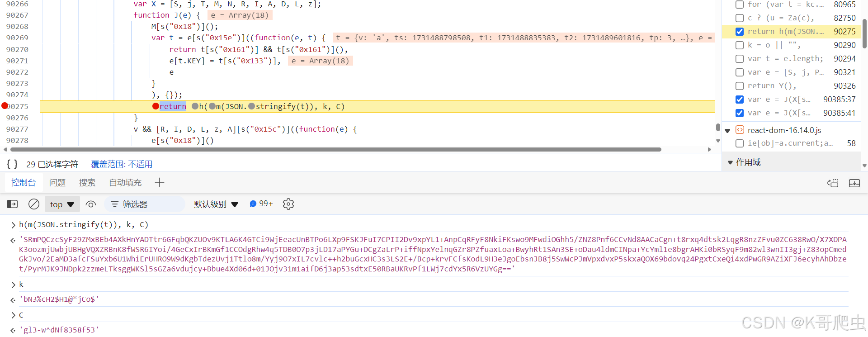The image size is (868, 337).
Task: Expand the console input 'h(m(JSON.stringify(t)), k, C)'
Action: point(13,225)
